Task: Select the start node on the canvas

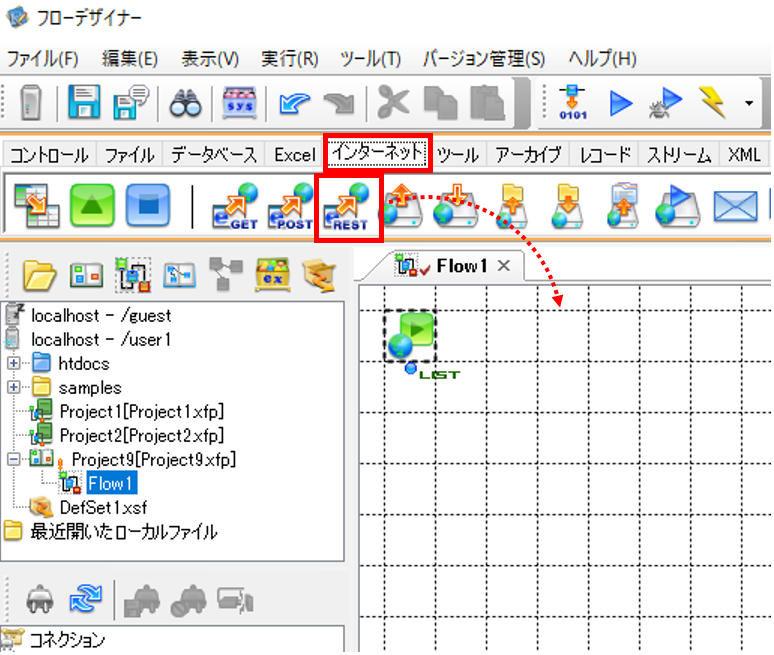Action: (410, 335)
